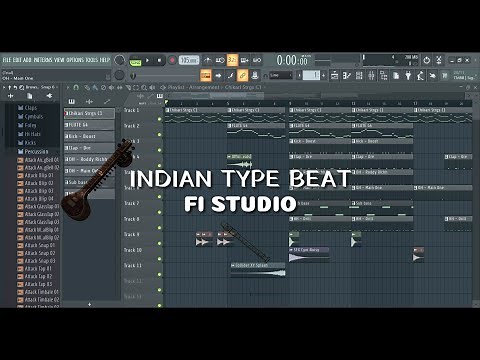The width and height of the screenshot is (480, 360).
Task: Click the overdub recording icon
Action: (x=244, y=60)
